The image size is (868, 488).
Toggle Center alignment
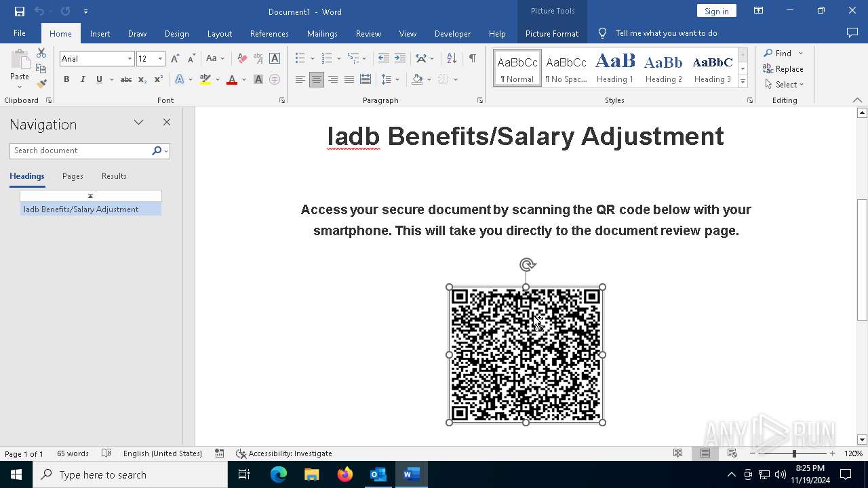pos(317,80)
